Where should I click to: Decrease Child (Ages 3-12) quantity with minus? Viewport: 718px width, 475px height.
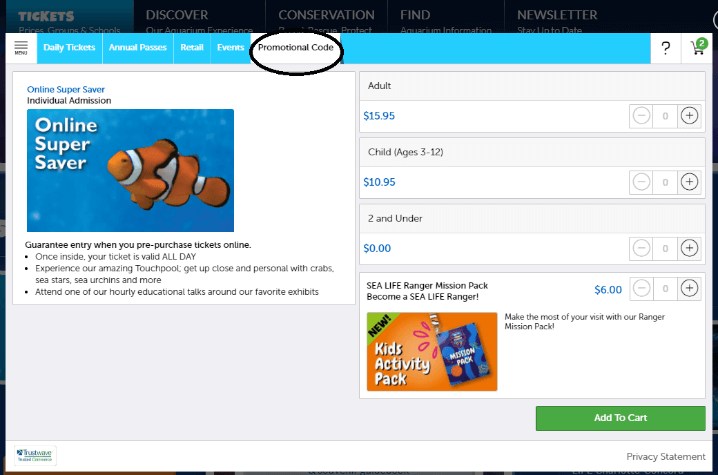(x=641, y=182)
